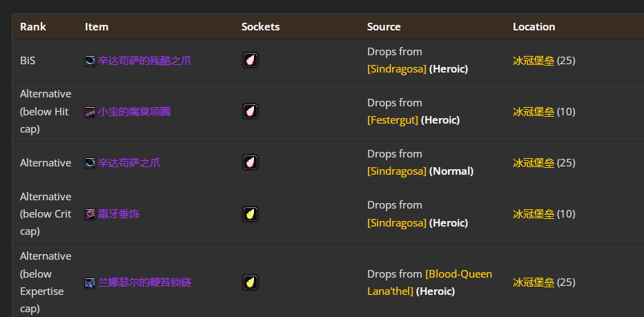
Task: Click the yellow socket icon beside 霜牙垂饰
Action: tap(251, 214)
